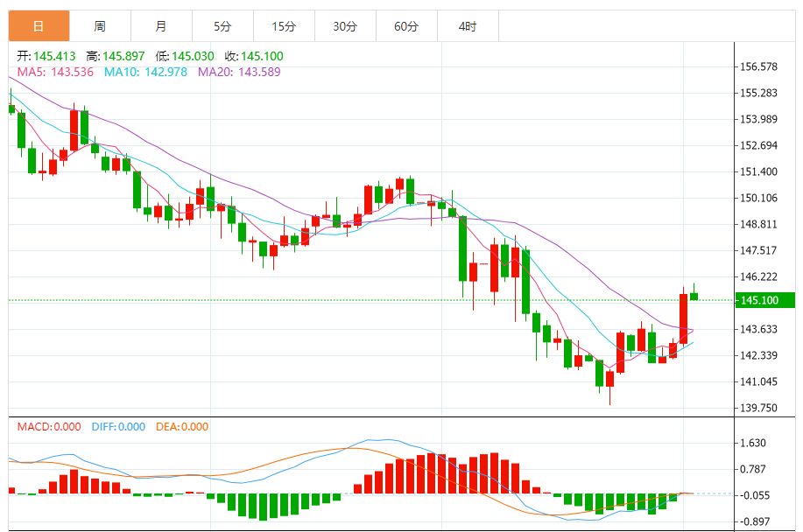The image size is (803, 532).
Task: Switch to the 月 monthly tab
Action: [x=161, y=25]
